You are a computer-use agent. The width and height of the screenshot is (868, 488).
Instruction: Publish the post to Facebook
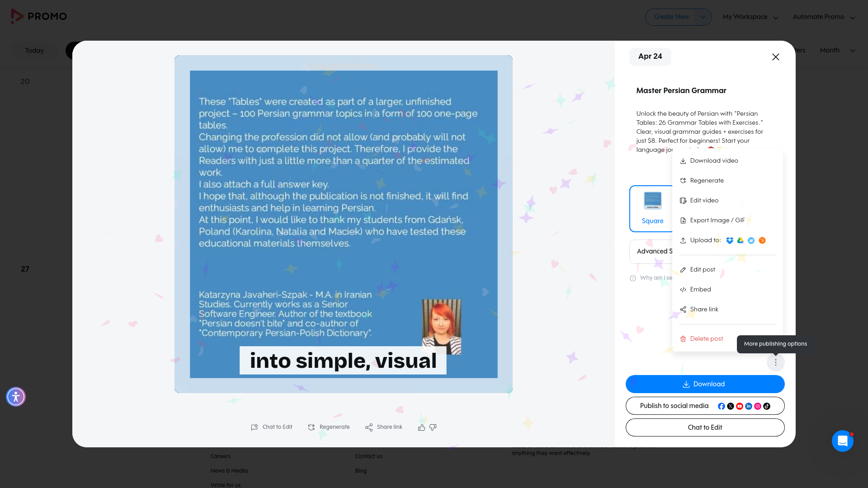(722, 406)
